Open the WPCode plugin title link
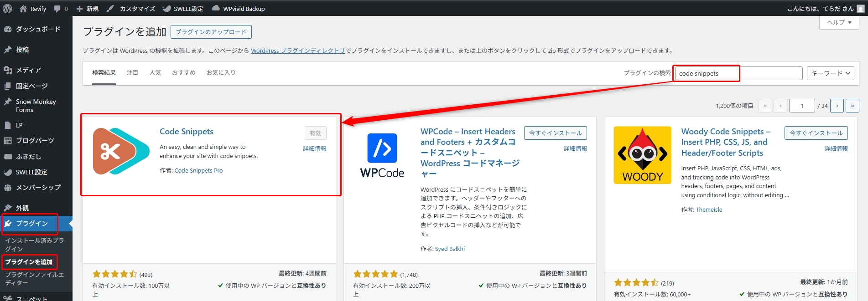 click(470, 153)
